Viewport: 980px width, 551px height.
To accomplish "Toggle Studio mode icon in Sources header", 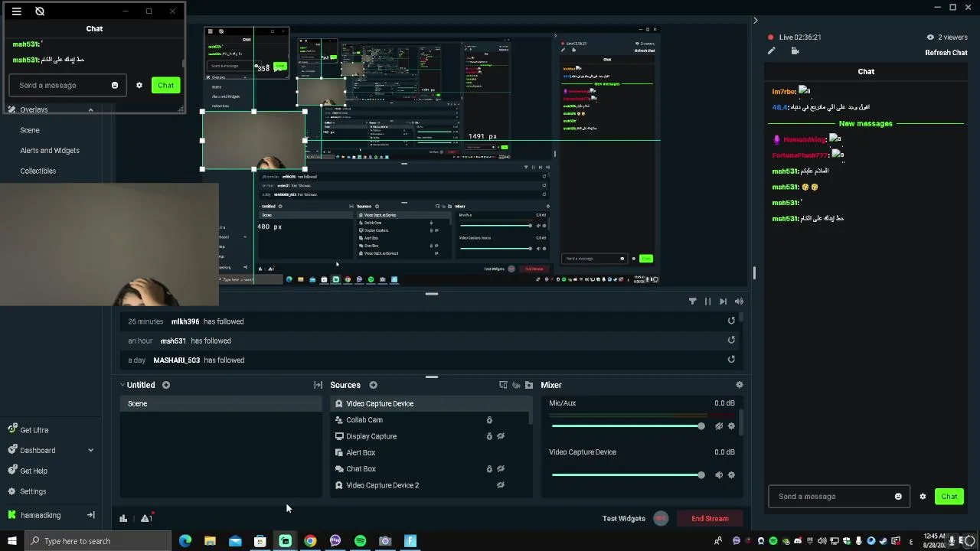I will tap(503, 385).
